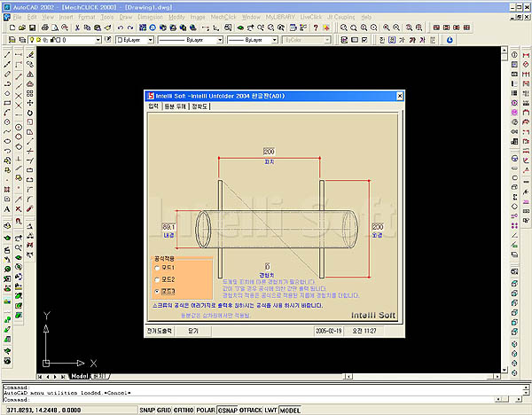
Task: Select the Move modify tool
Action: pyautogui.click(x=30, y=103)
